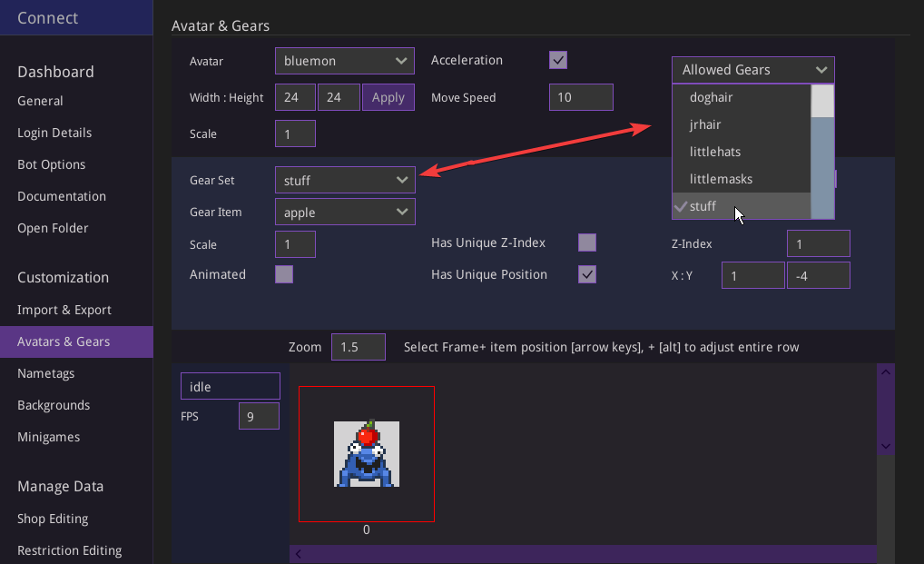924x564 pixels.
Task: Open Documentation from the sidebar
Action: [x=62, y=196]
